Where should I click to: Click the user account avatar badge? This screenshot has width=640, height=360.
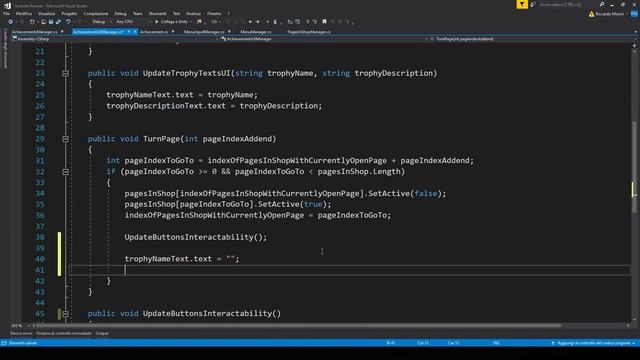pyautogui.click(x=634, y=14)
